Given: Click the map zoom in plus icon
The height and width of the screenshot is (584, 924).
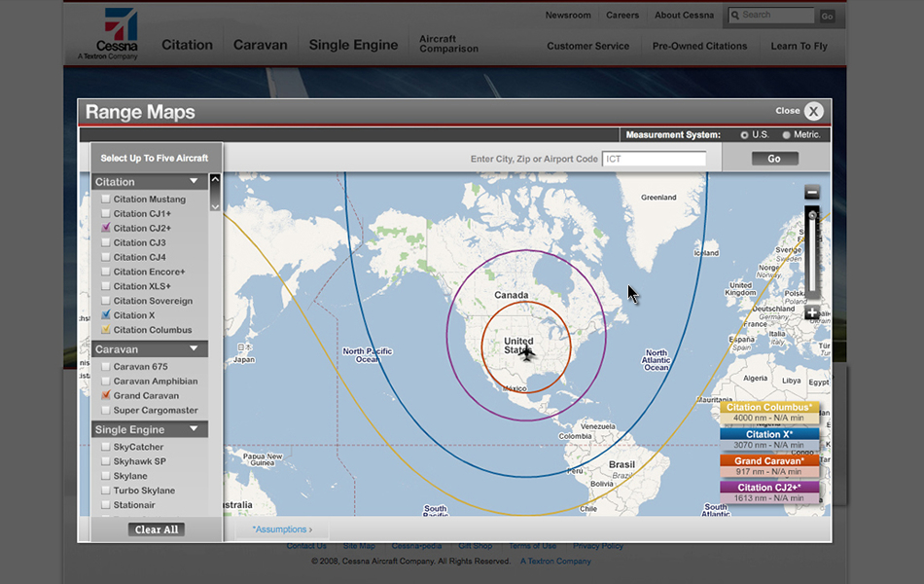Looking at the screenshot, I should coord(811,312).
